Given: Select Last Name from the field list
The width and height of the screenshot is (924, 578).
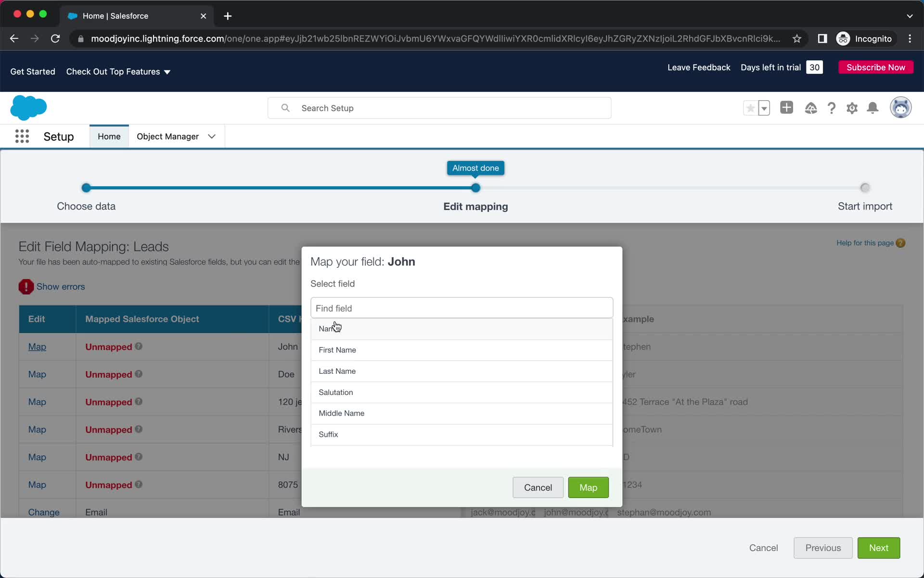Looking at the screenshot, I should pos(462,371).
